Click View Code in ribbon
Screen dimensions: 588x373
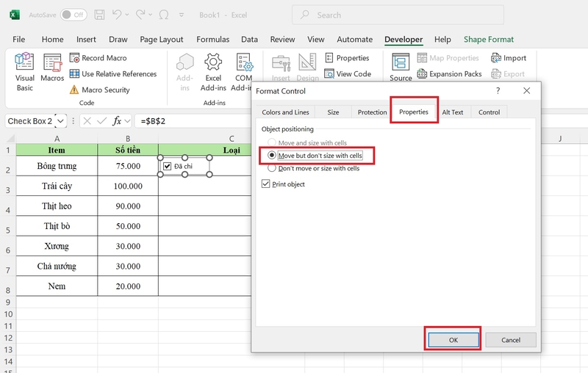click(348, 73)
